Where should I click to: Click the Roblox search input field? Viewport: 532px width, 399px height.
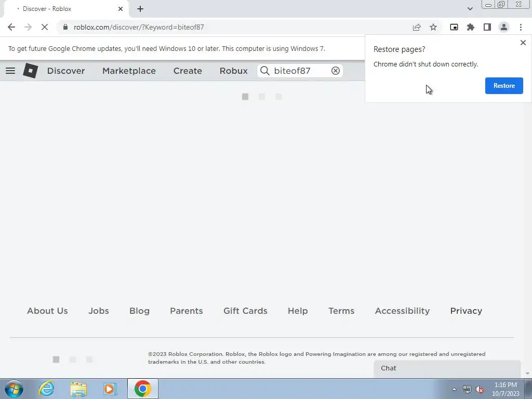pyautogui.click(x=301, y=71)
